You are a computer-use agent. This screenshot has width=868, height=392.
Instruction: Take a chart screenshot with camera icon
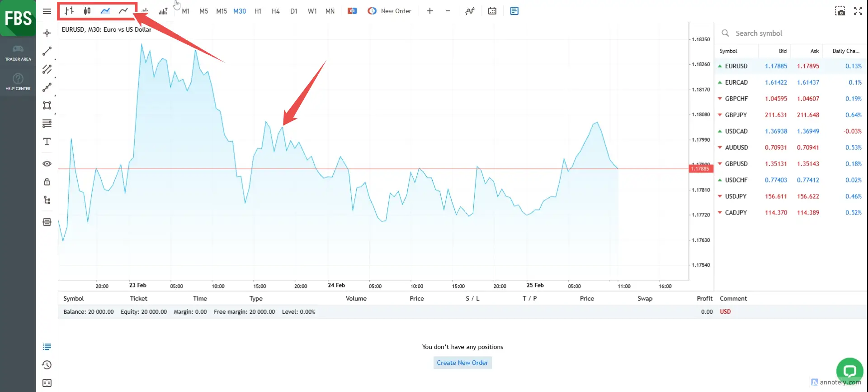pos(840,11)
